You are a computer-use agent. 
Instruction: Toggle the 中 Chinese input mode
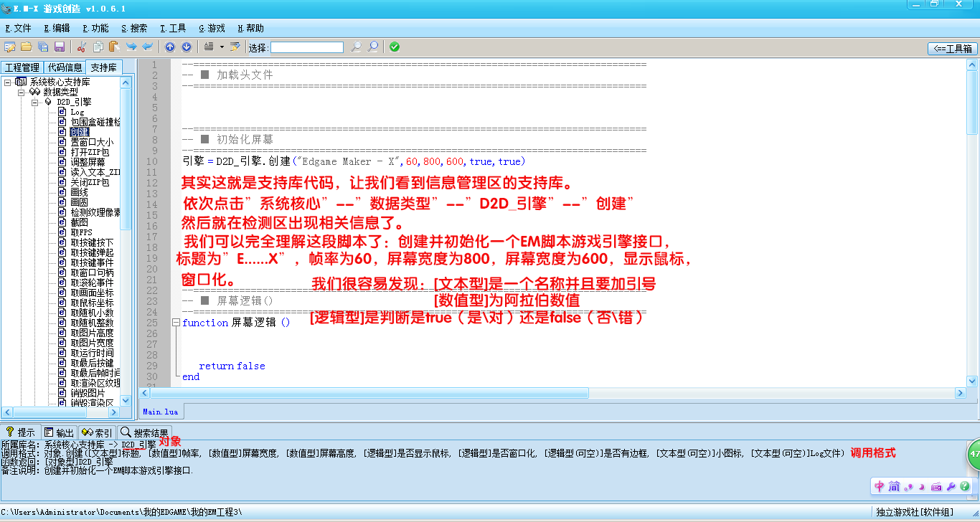pos(880,487)
